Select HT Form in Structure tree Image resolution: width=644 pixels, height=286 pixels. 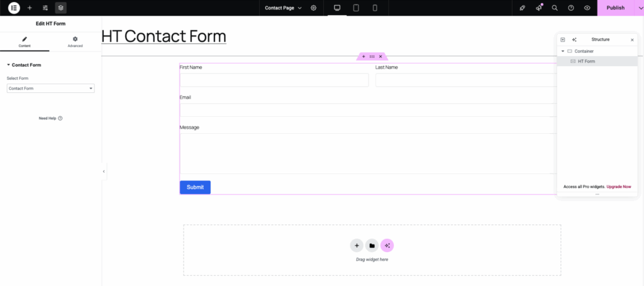point(597,61)
